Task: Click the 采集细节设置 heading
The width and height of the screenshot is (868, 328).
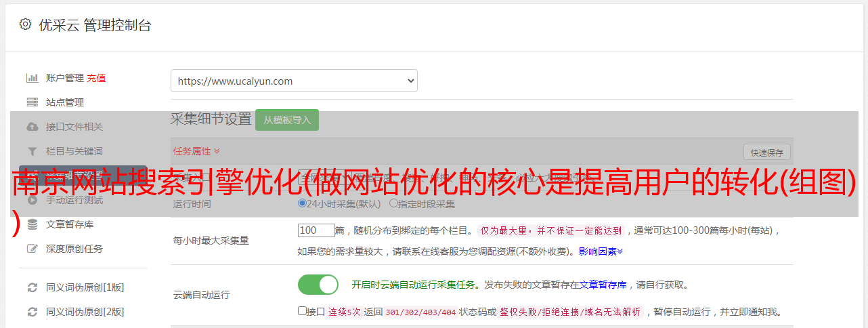Action: tap(211, 119)
